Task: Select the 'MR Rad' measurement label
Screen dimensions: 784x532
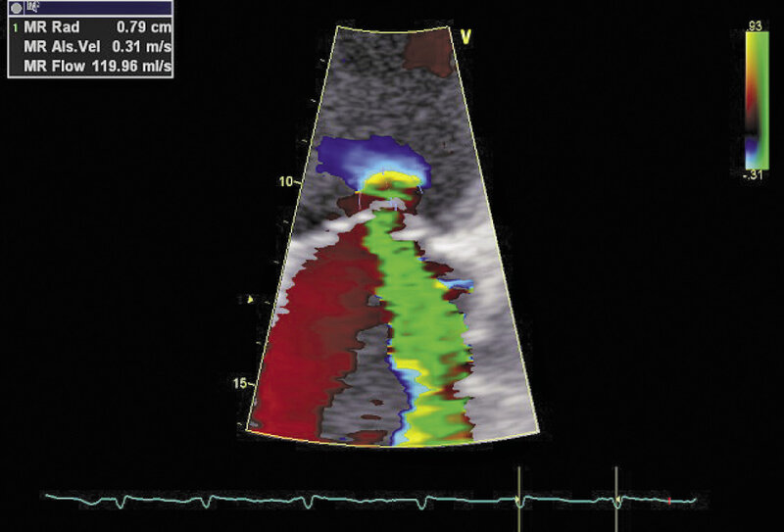Action: (x=52, y=27)
